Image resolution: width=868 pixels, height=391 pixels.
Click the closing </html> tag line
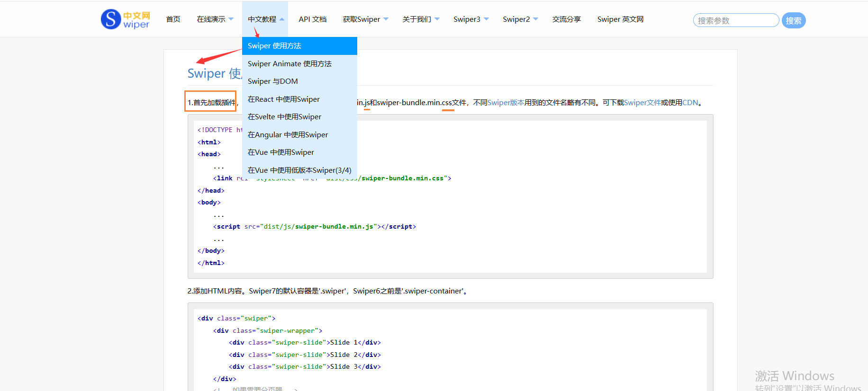211,263
